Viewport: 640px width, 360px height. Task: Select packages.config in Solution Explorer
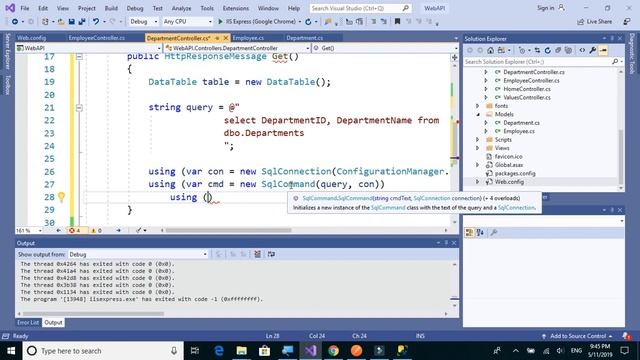pos(515,173)
